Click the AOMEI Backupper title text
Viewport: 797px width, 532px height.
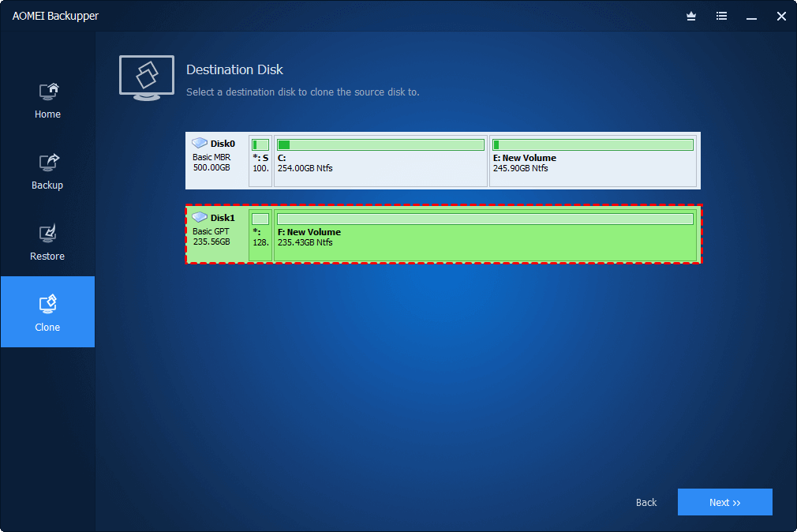coord(55,16)
